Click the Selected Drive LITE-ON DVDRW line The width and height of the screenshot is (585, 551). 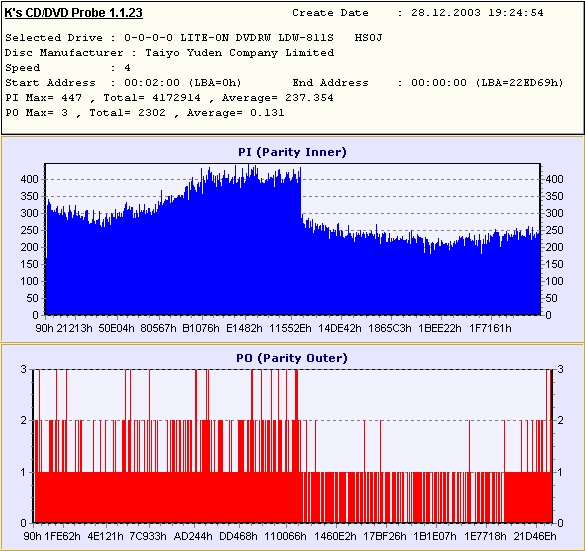pyautogui.click(x=194, y=38)
